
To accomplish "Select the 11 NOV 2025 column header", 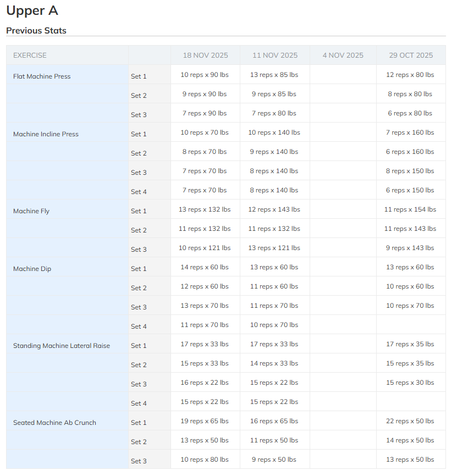I will pos(275,55).
